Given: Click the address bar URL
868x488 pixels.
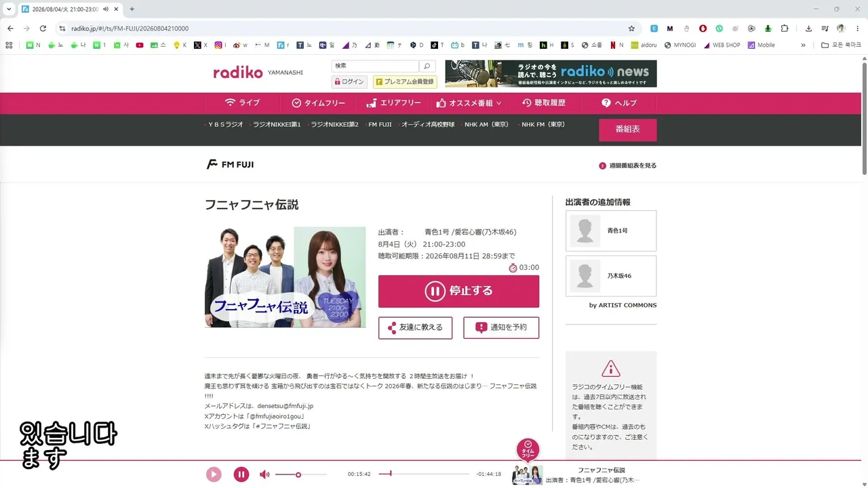Looking at the screenshot, I should point(130,28).
